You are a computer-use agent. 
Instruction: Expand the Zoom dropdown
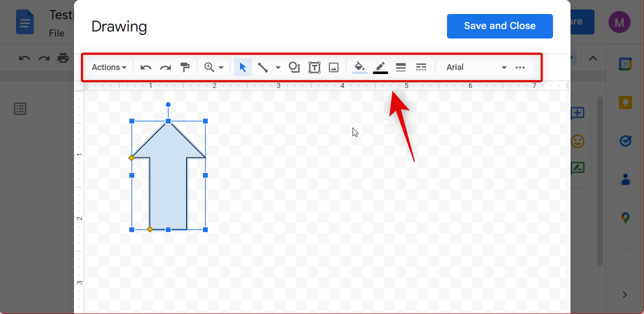tap(214, 67)
